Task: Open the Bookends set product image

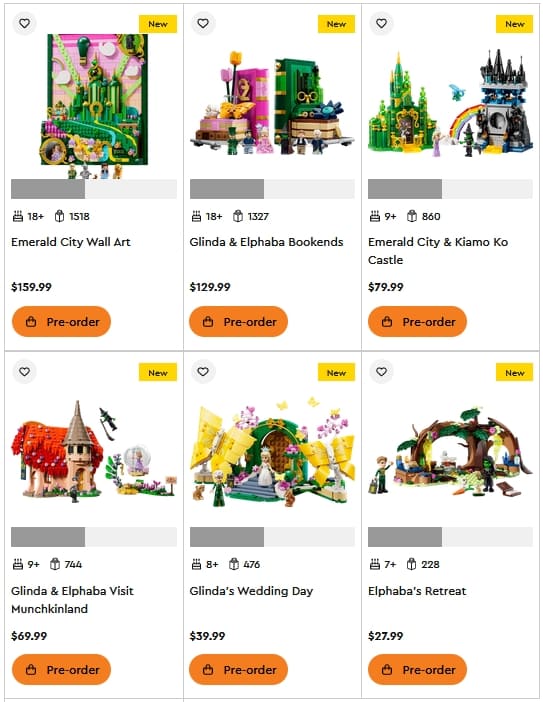Action: pos(272,103)
